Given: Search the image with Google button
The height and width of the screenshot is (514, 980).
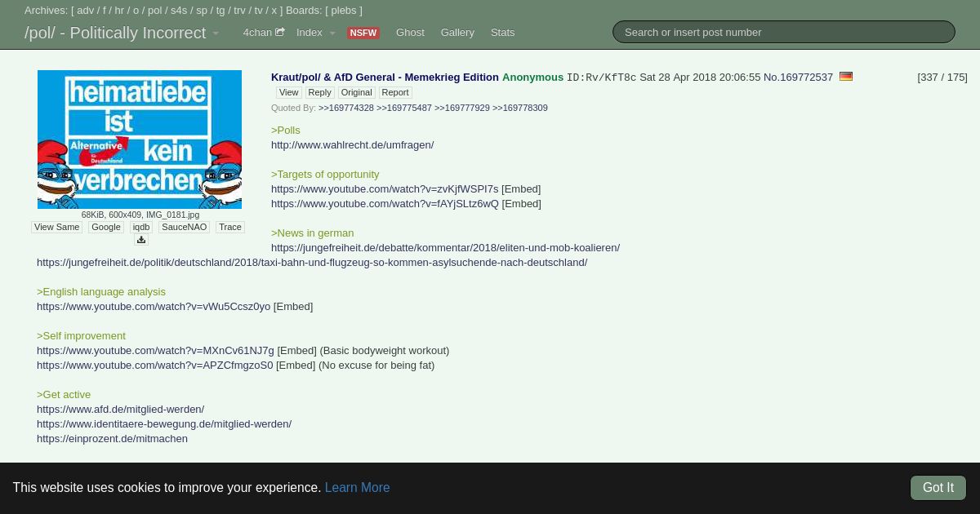Looking at the screenshot, I should coord(106,227).
